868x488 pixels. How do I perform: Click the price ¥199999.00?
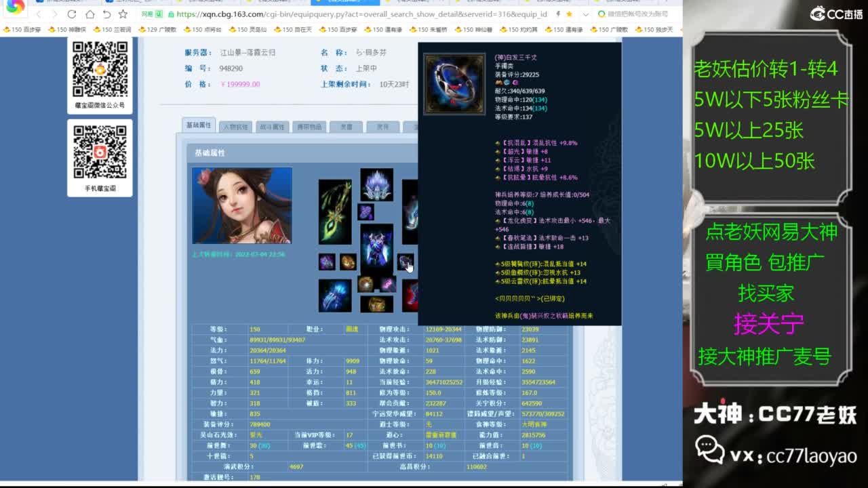tap(240, 84)
